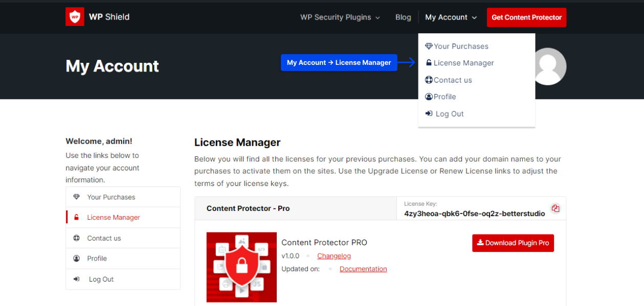The width and height of the screenshot is (644, 306).
Task: Open the Changelog link
Action: [x=334, y=255]
